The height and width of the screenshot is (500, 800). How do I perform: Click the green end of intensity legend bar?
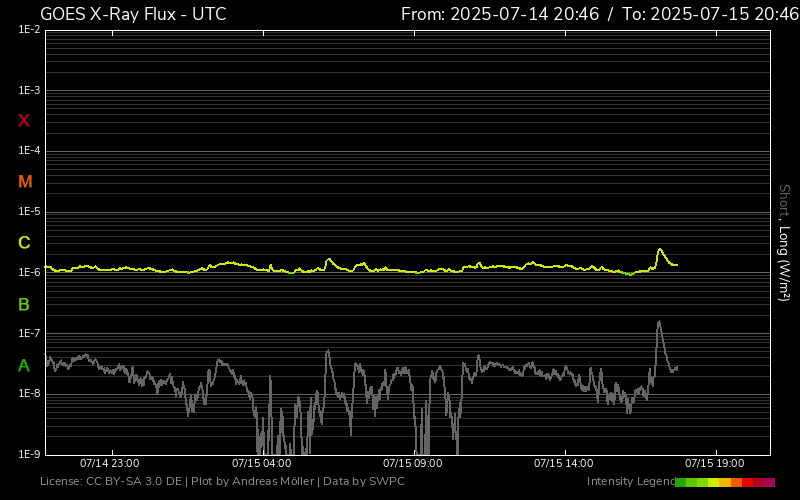pyautogui.click(x=681, y=482)
